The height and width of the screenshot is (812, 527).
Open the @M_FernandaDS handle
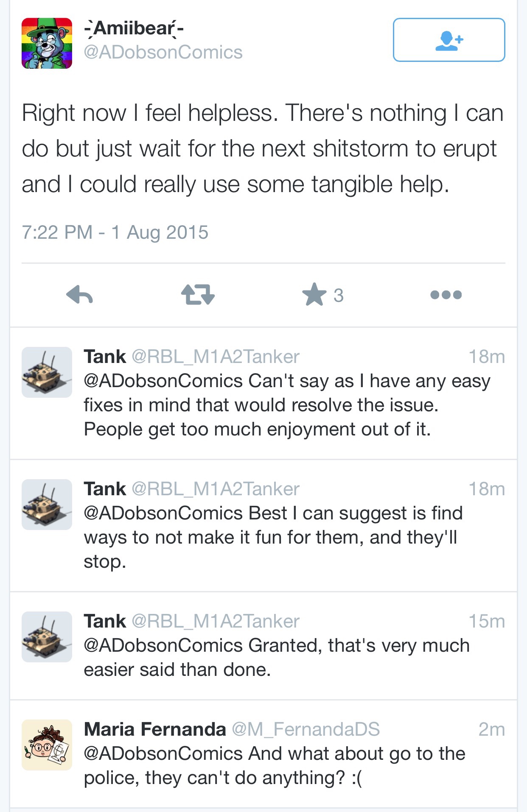[306, 730]
